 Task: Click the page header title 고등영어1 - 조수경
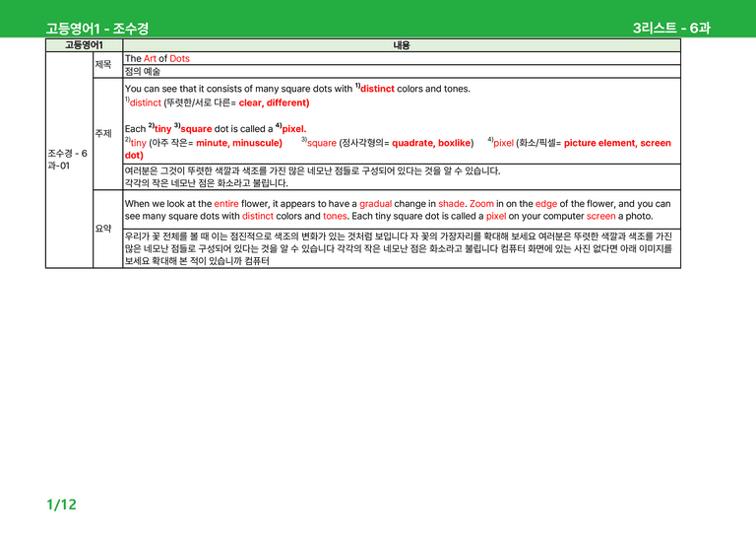[97, 29]
